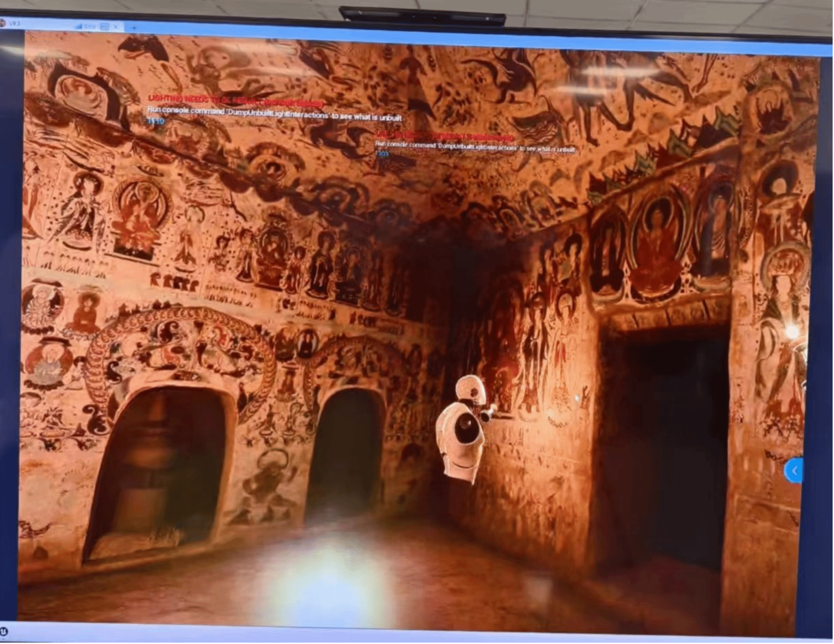The height and width of the screenshot is (644, 834).
Task: Click the highlighted screen icon in tab
Action: click(105, 26)
